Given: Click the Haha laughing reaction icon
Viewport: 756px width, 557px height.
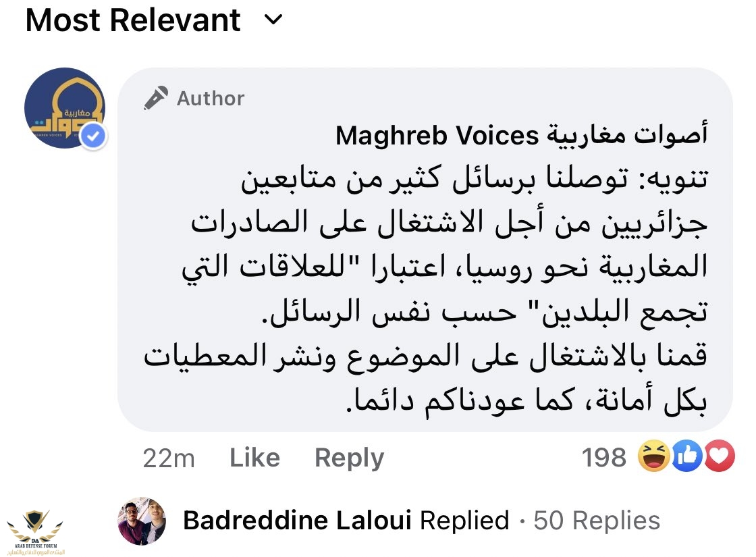Looking at the screenshot, I should click(654, 458).
